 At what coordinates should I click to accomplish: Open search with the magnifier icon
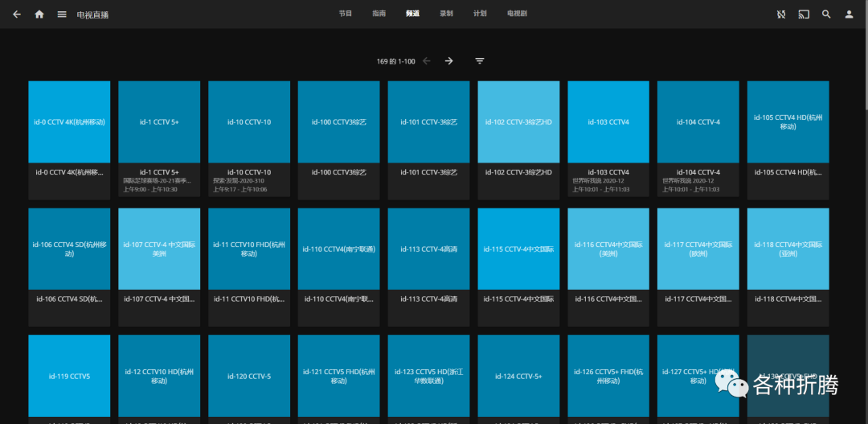826,14
